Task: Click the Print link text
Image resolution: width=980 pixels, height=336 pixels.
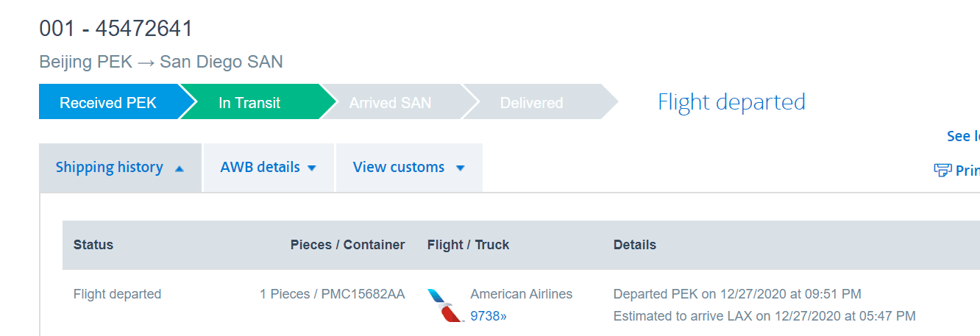Action: click(x=967, y=171)
